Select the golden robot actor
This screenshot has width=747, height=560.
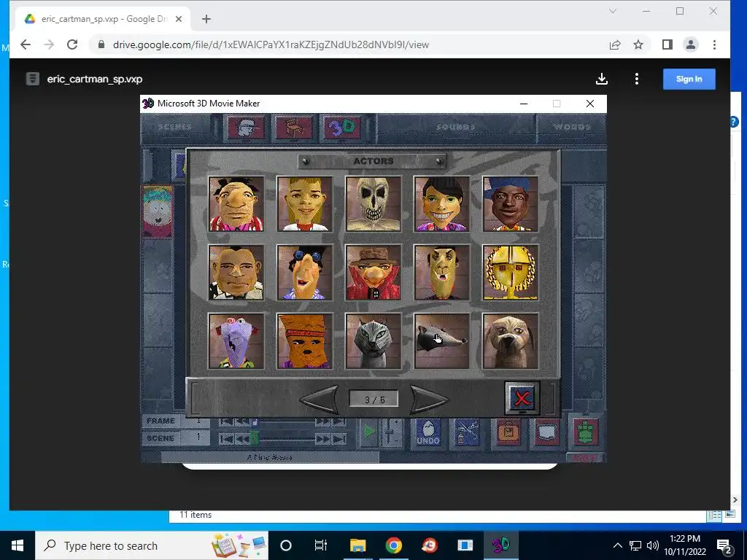coord(510,273)
